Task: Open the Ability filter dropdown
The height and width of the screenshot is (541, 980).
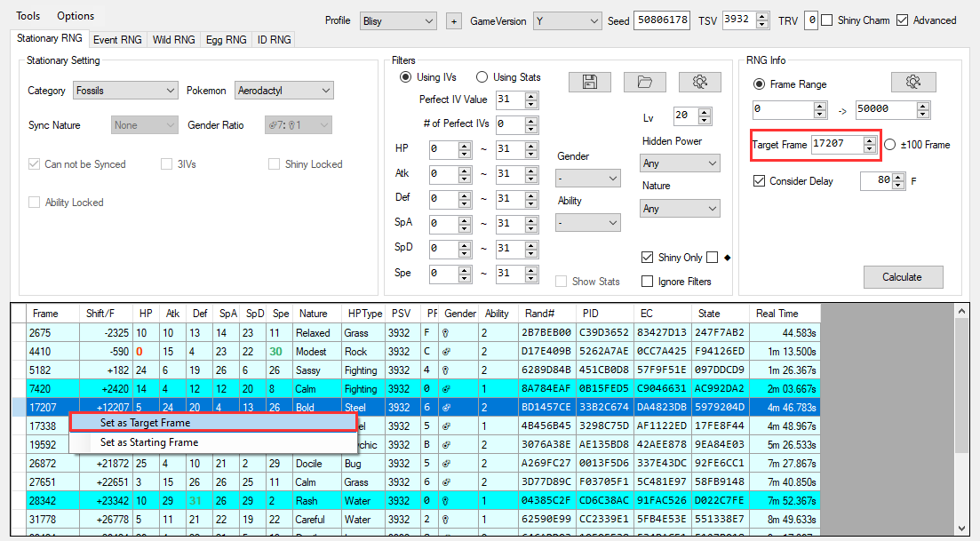Action: [x=588, y=222]
